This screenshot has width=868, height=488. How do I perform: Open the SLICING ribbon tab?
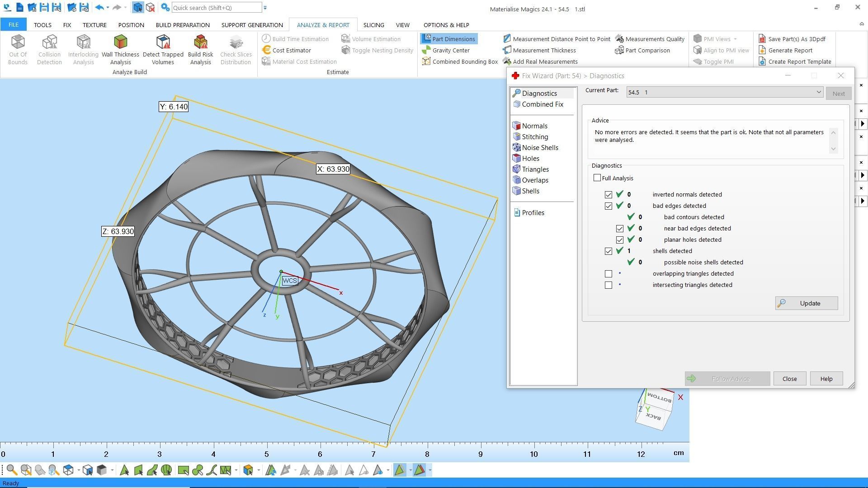[373, 25]
